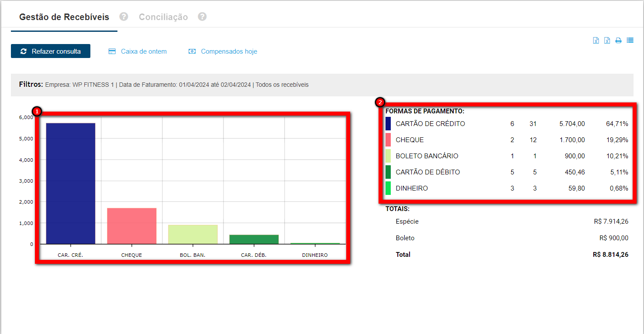Click the pink Cheque legend swatch
644x334 pixels.
coord(388,140)
